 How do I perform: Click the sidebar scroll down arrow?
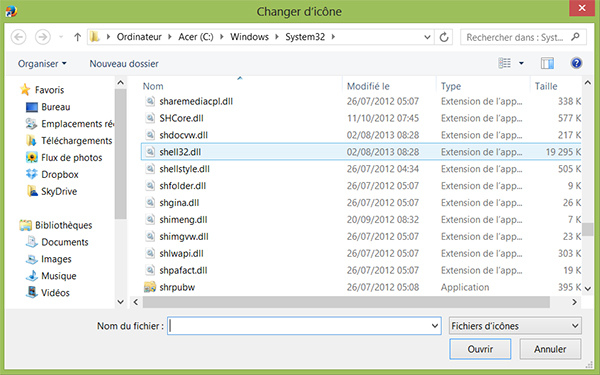coord(121,302)
